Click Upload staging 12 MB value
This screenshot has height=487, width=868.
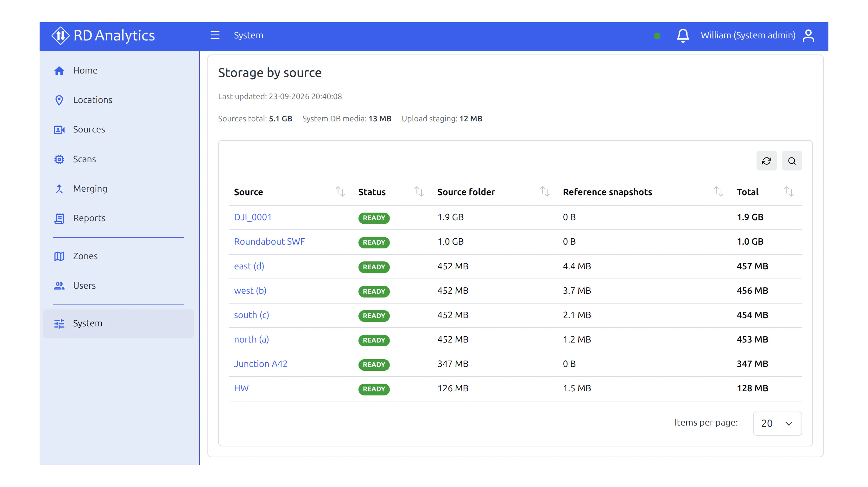point(471,119)
